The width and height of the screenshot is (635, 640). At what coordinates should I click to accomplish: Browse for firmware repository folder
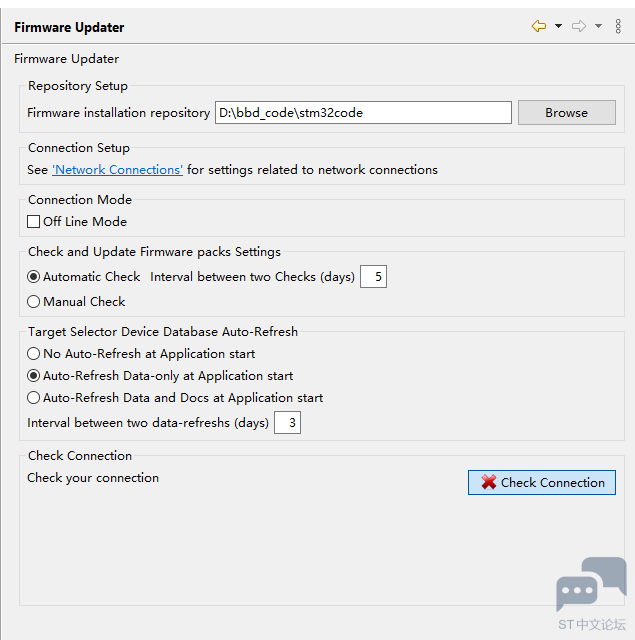pos(566,113)
